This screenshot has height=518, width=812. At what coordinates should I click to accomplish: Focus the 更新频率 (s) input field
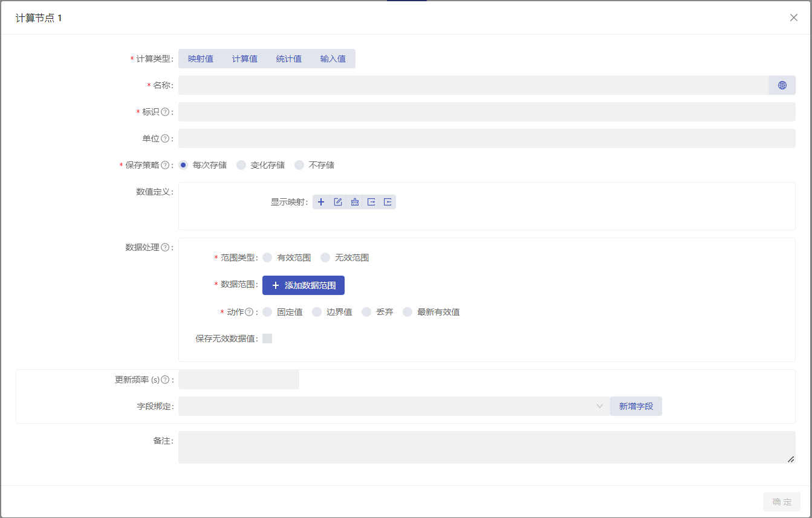click(239, 380)
